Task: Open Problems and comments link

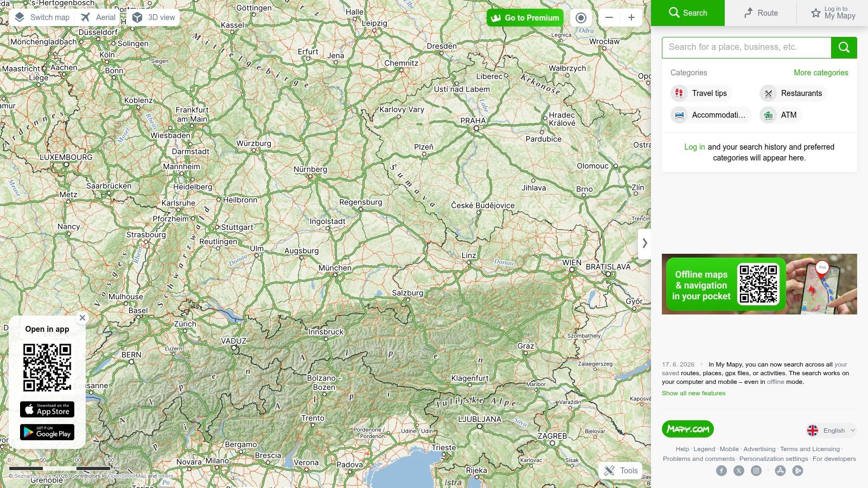Action: click(x=699, y=459)
